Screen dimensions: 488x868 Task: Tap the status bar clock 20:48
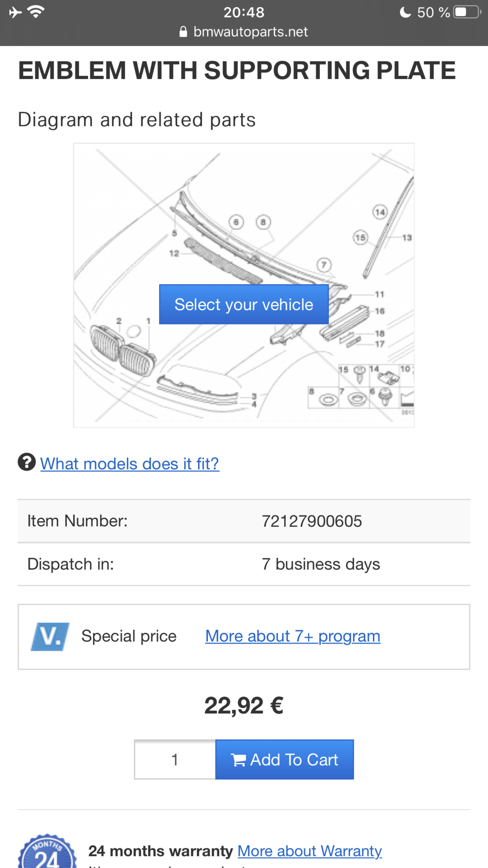point(244,12)
